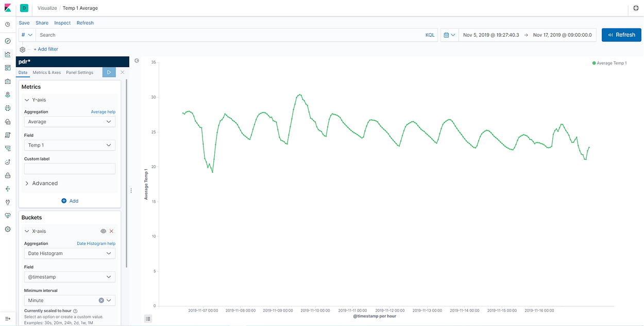Apply changes with the play button
The width and height of the screenshot is (644, 326).
pos(109,72)
